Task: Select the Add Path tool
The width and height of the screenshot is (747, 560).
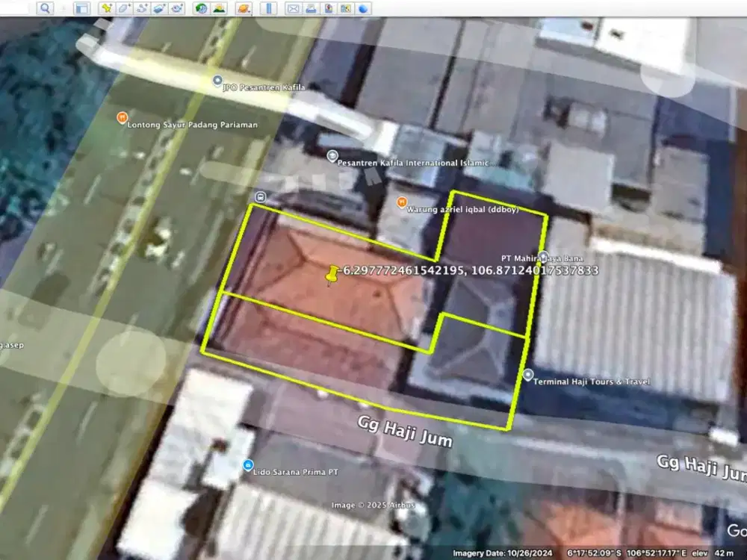Action: [142, 8]
